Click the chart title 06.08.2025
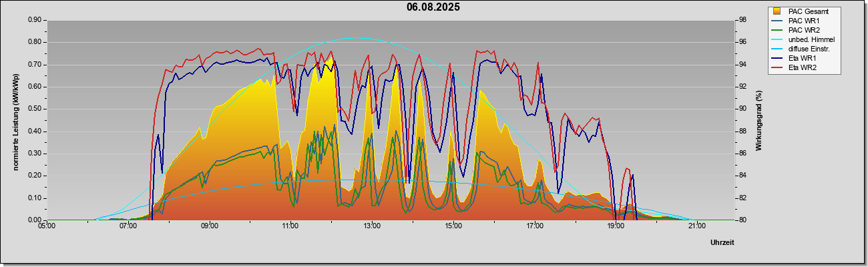Viewport: 868px width, 267px height. point(433,7)
